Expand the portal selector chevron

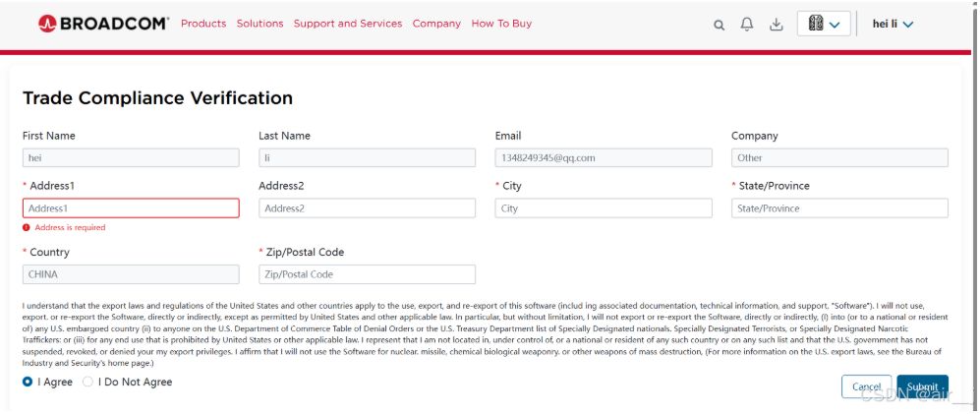(x=835, y=25)
